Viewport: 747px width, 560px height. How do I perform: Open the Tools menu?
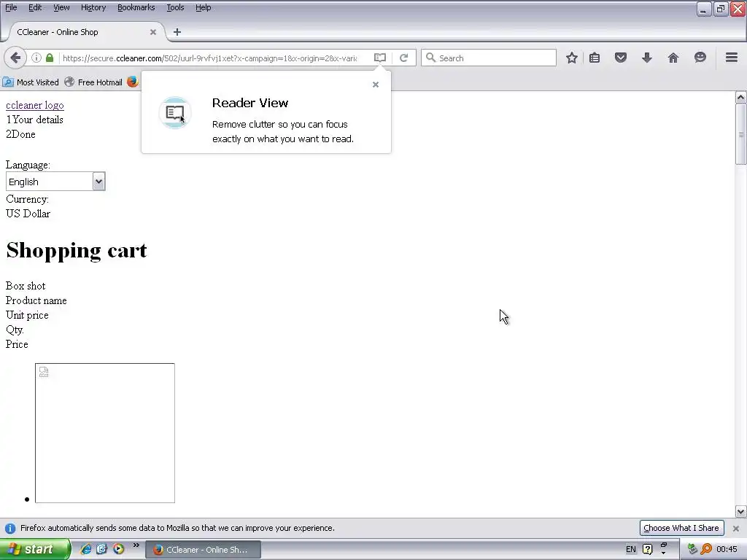(x=175, y=7)
